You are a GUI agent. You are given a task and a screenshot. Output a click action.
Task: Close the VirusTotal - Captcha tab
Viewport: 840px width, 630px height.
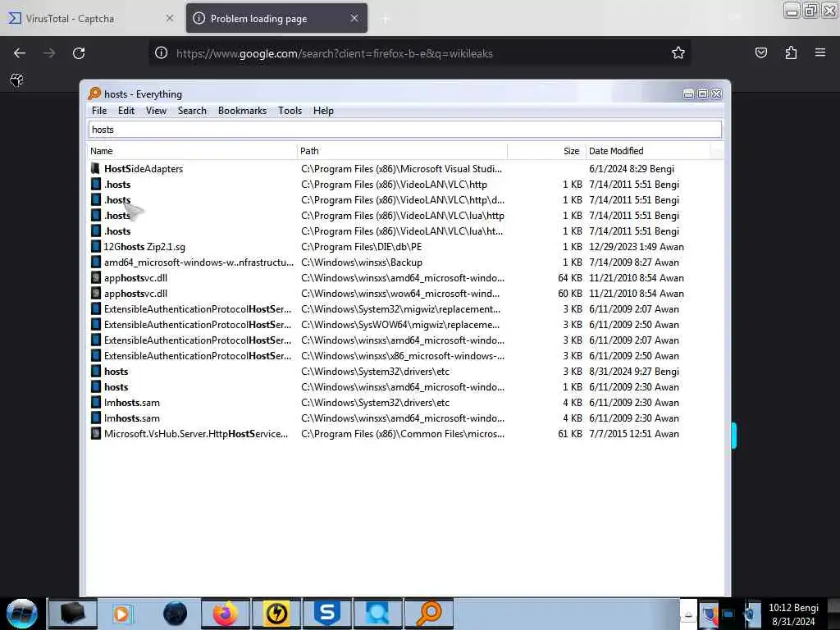click(x=170, y=18)
